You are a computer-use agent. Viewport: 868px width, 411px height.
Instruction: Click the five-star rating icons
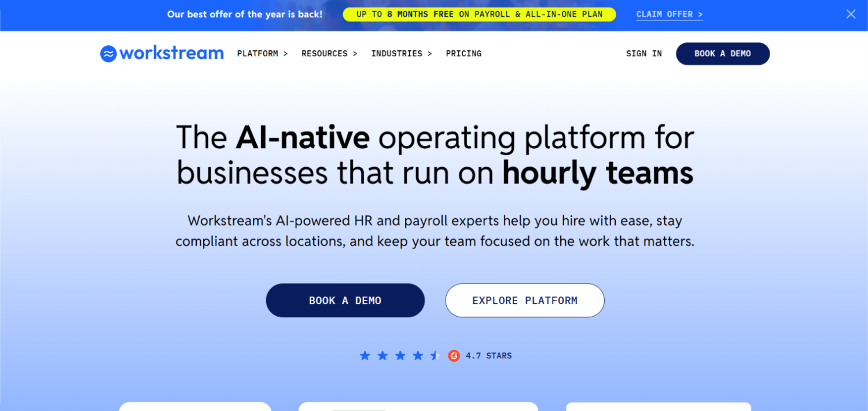pyautogui.click(x=400, y=356)
